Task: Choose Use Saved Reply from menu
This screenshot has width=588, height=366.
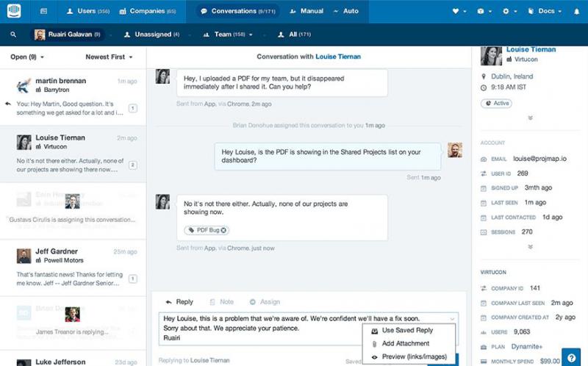Action: point(407,331)
